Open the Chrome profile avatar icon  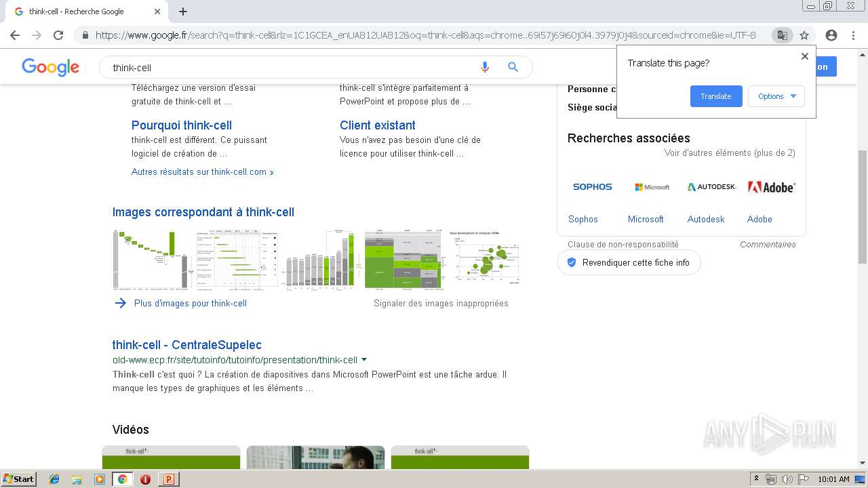831,35
